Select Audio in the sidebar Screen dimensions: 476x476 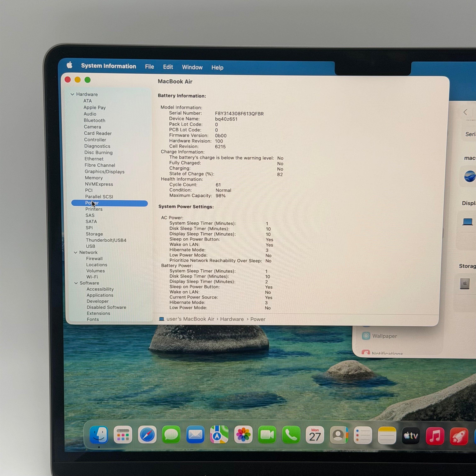(90, 114)
